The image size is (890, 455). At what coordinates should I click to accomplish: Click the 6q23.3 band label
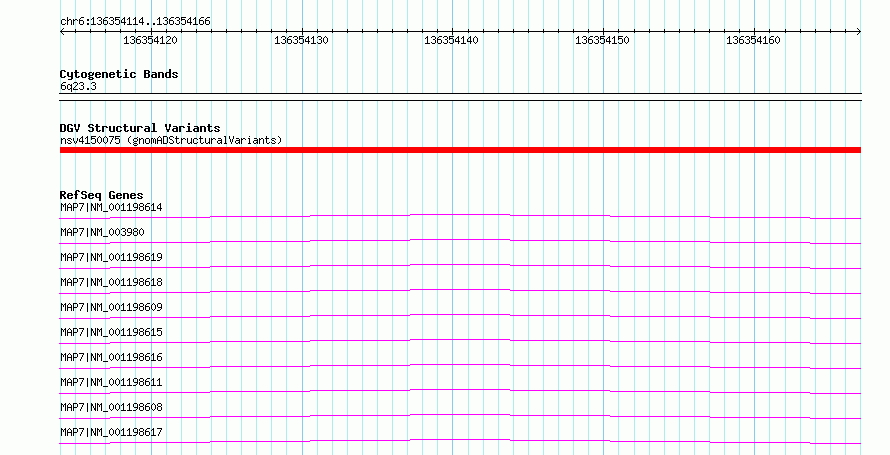coord(78,86)
